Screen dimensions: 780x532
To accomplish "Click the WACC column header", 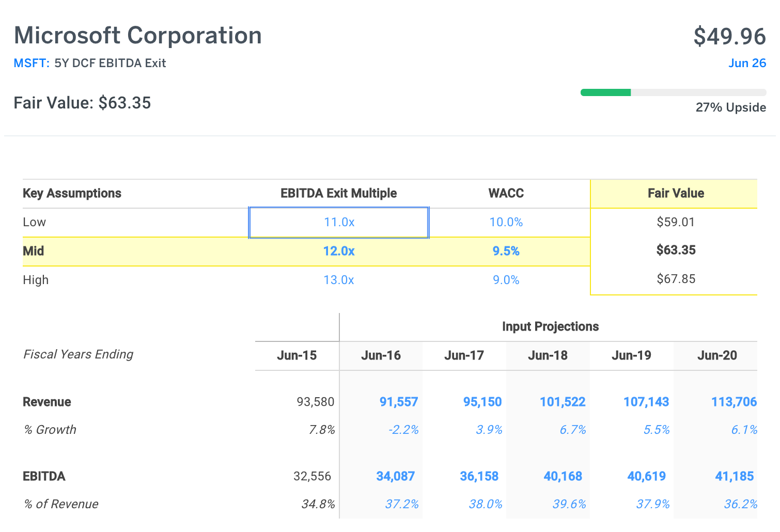I will pyautogui.click(x=506, y=194).
